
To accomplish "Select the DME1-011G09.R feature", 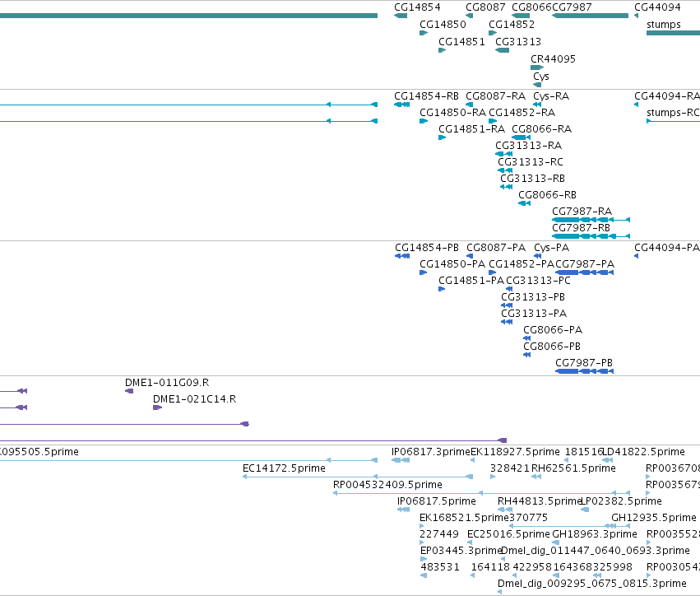I will pyautogui.click(x=129, y=391).
